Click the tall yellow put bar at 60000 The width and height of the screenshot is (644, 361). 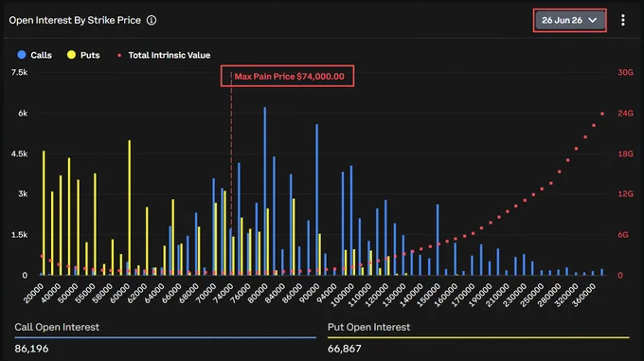[130, 208]
